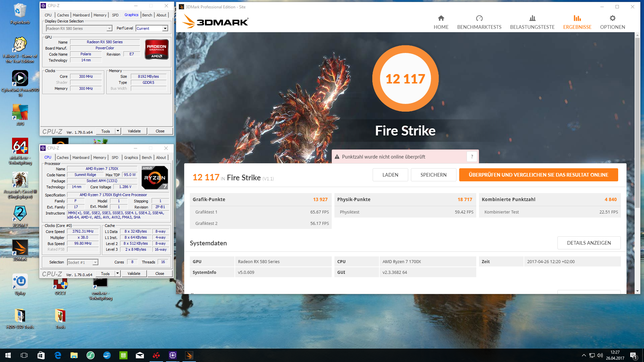This screenshot has width=644, height=362.
Task: Click the Speichern button
Action: [433, 175]
